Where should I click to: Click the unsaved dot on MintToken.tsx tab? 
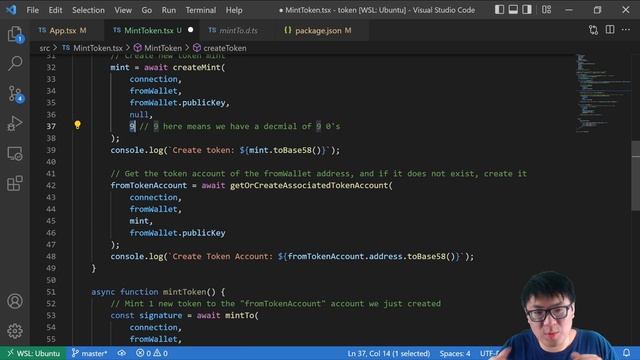point(191,30)
